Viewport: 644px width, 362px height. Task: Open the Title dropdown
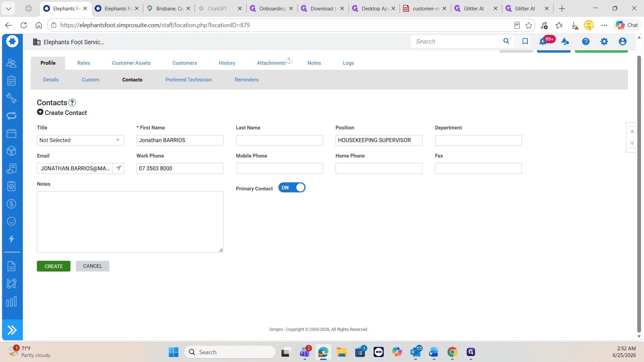tap(80, 140)
